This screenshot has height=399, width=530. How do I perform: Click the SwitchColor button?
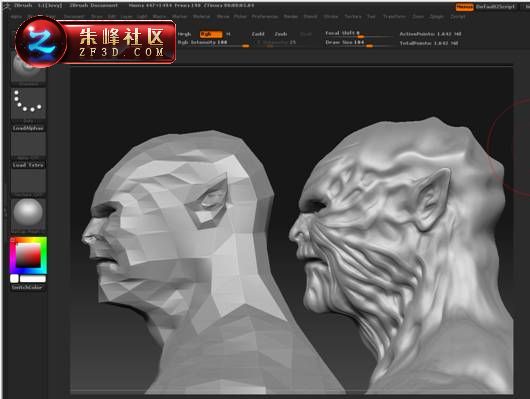click(x=27, y=287)
